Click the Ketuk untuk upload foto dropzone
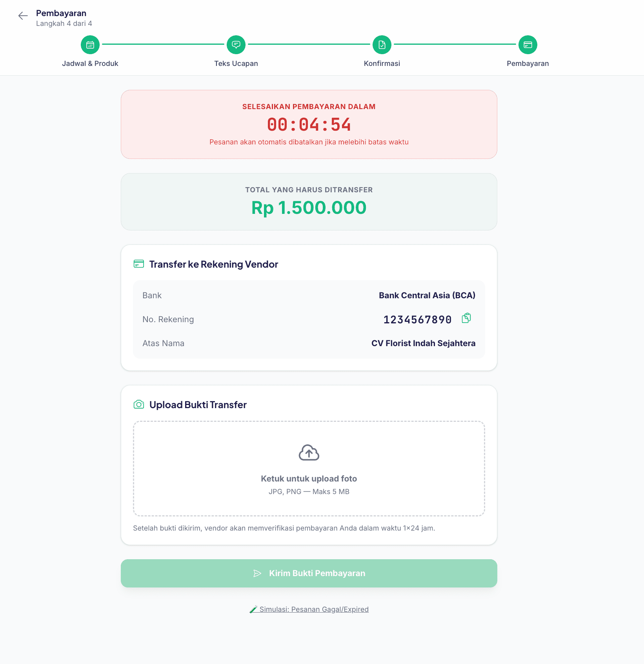The height and width of the screenshot is (664, 644). (x=309, y=469)
